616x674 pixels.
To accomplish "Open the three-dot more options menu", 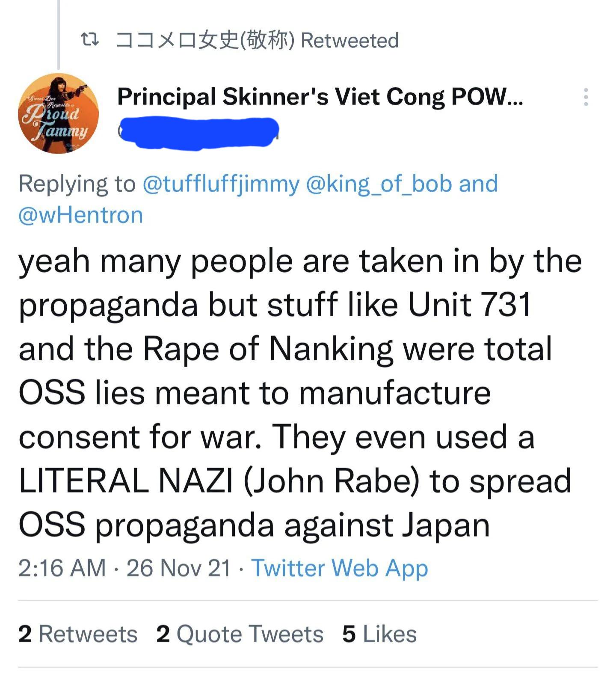I will point(586,97).
